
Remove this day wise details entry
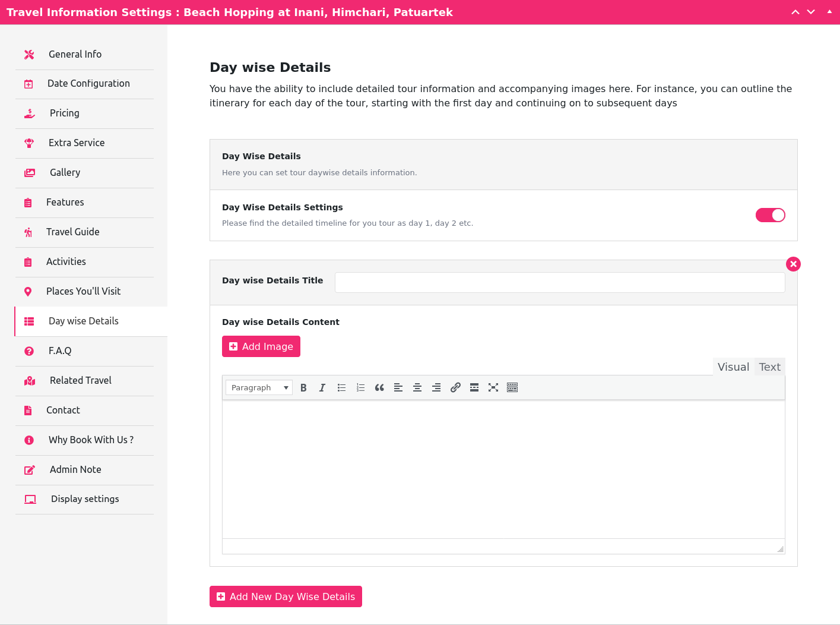tap(793, 264)
